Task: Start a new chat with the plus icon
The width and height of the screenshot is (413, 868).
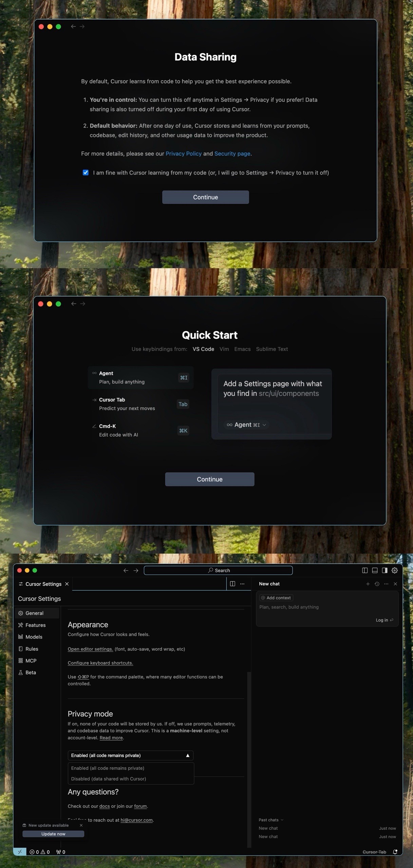Action: (x=368, y=584)
